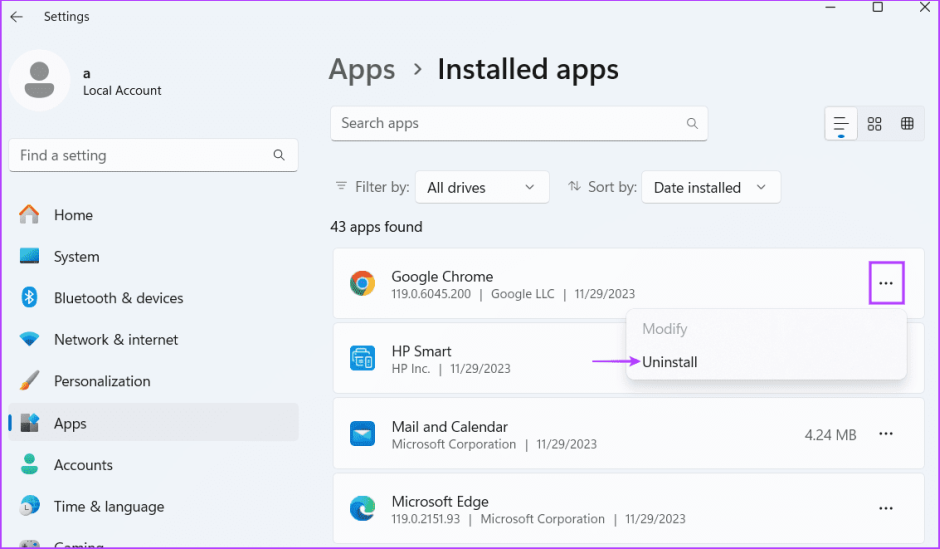This screenshot has height=549, width=940.
Task: Open Google Chrome's three-dot options menu
Action: tap(886, 284)
